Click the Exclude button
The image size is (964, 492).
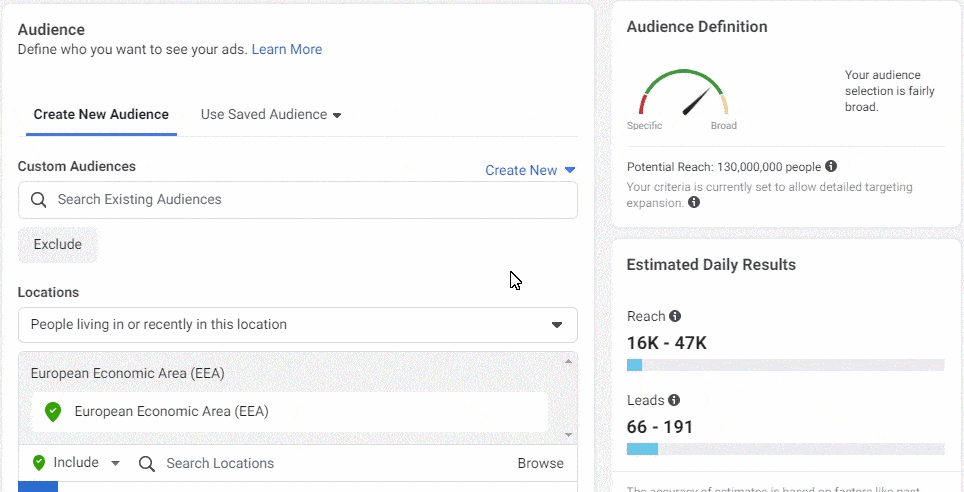[x=58, y=245]
